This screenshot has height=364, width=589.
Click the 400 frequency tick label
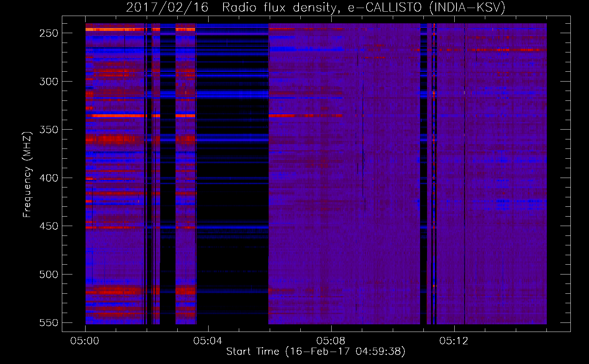pos(49,178)
